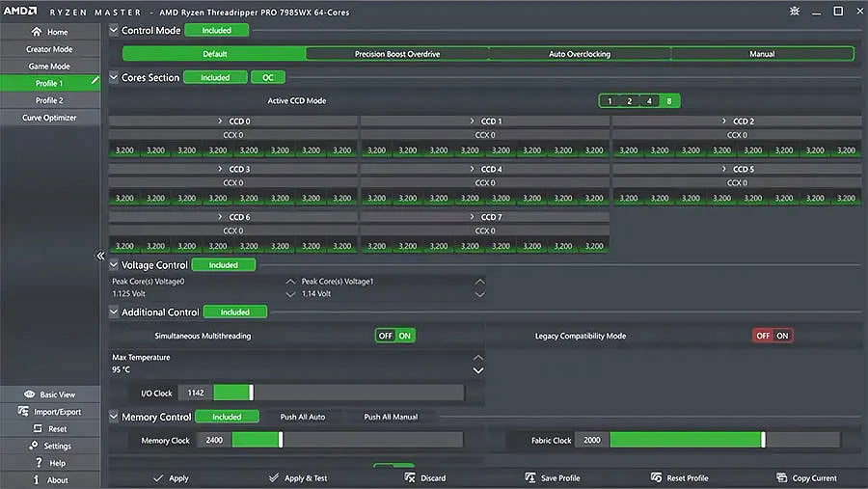
Task: Click the Memory Clock value field 2400
Action: point(214,440)
